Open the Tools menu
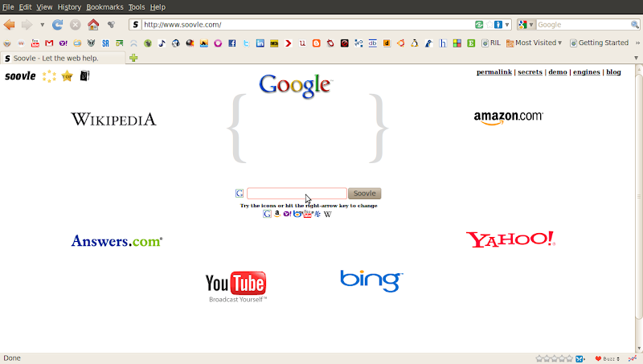 tap(137, 7)
